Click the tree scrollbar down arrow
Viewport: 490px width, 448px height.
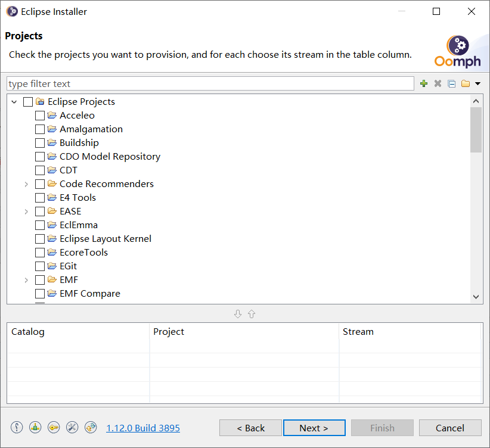click(476, 297)
